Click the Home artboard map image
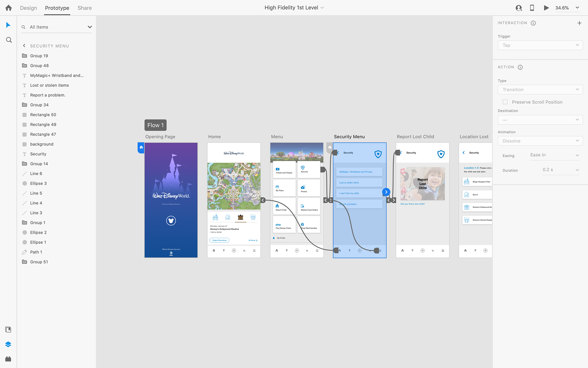The width and height of the screenshot is (588, 368). pyautogui.click(x=234, y=186)
